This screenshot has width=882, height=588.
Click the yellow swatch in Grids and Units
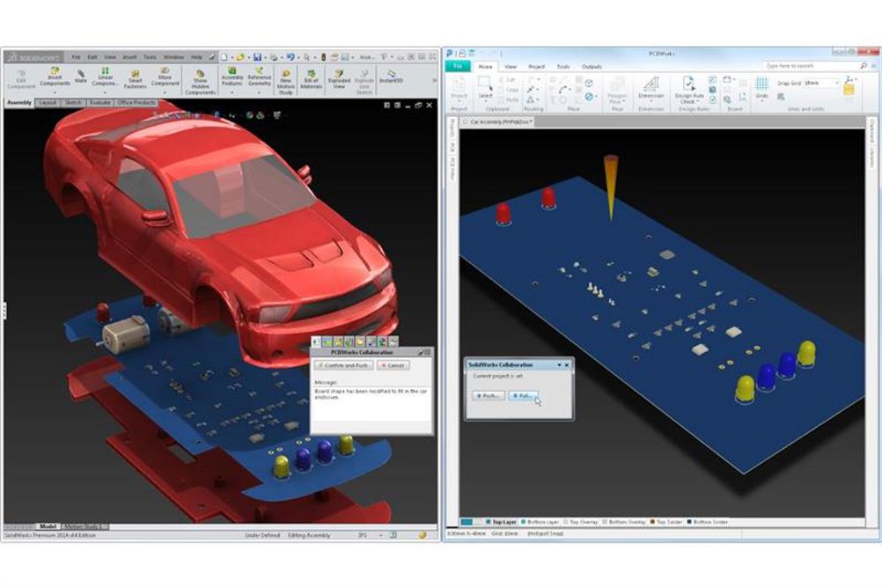click(849, 90)
